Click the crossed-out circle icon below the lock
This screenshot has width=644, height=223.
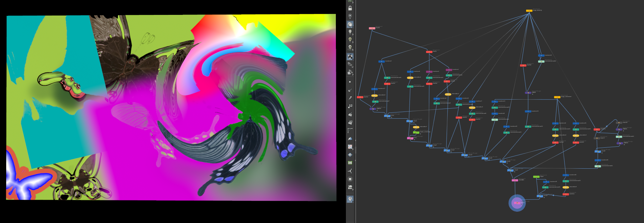tap(350, 16)
